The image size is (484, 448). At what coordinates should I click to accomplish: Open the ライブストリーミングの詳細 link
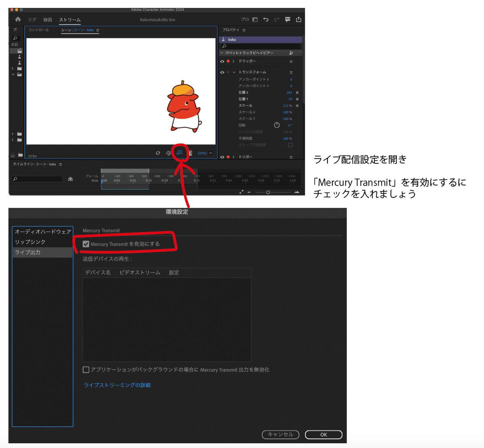tap(117, 385)
